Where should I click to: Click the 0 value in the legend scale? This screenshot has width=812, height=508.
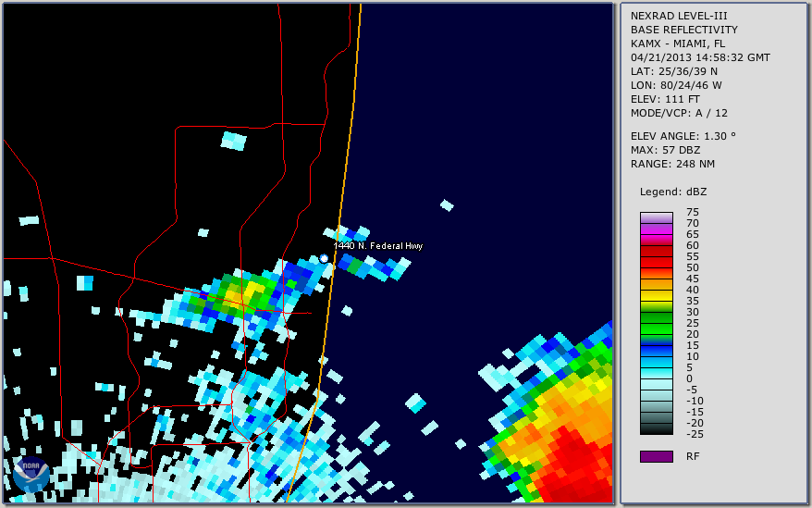[689, 378]
